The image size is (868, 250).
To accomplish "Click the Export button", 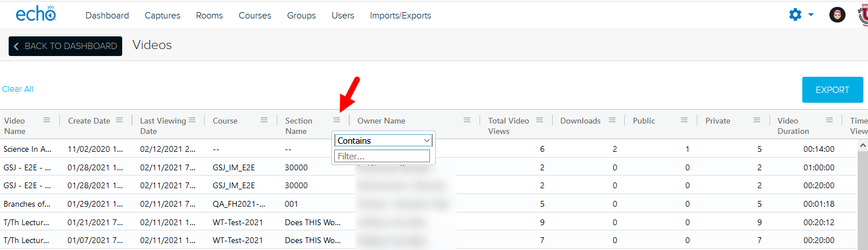I will pyautogui.click(x=832, y=90).
